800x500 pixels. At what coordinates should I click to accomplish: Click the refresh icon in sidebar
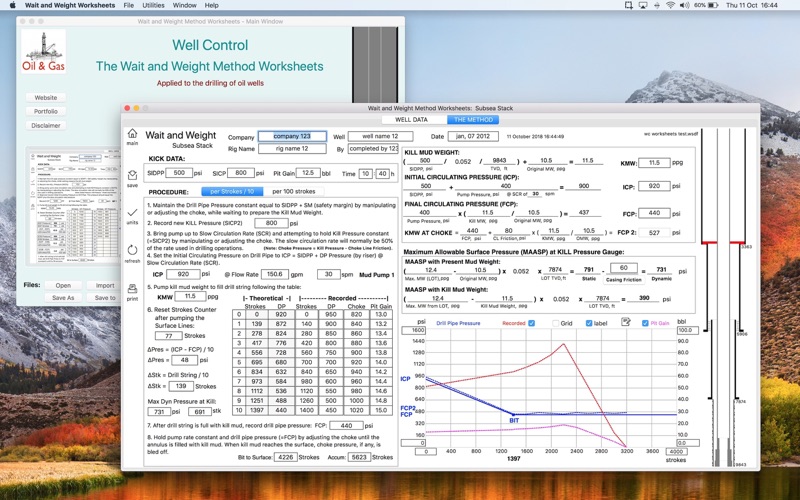click(x=132, y=250)
